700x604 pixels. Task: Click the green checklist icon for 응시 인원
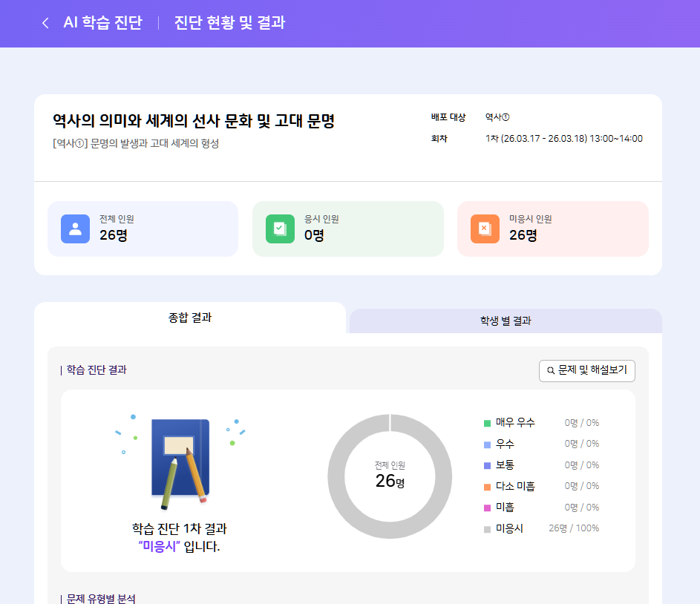pos(280,229)
